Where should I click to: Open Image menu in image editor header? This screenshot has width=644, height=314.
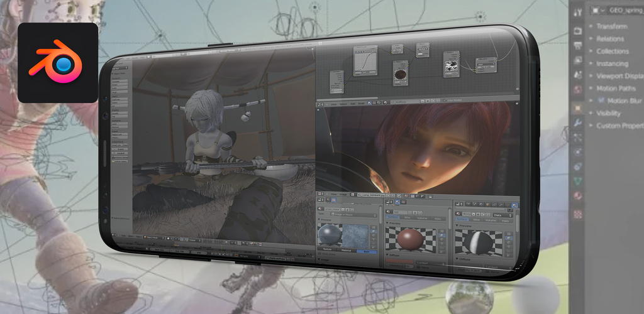(x=343, y=195)
